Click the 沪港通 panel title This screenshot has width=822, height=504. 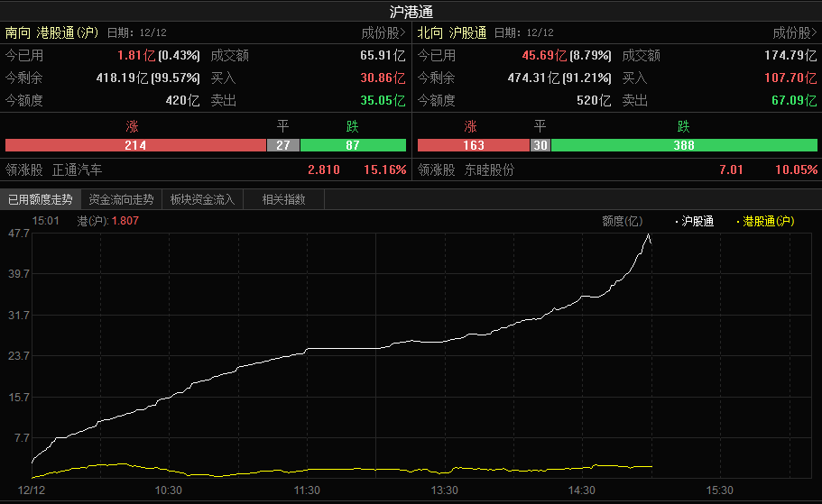click(x=411, y=11)
